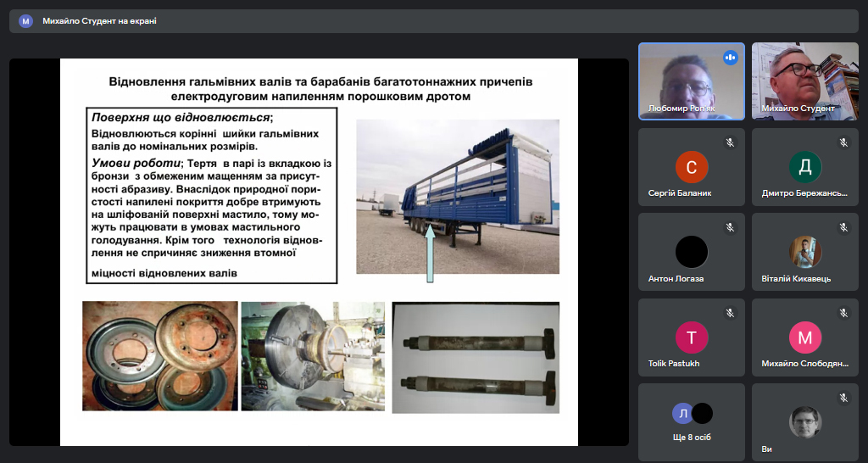868x463 pixels.
Task: Click the muted mic icon on your own tile
Action: pos(843,398)
